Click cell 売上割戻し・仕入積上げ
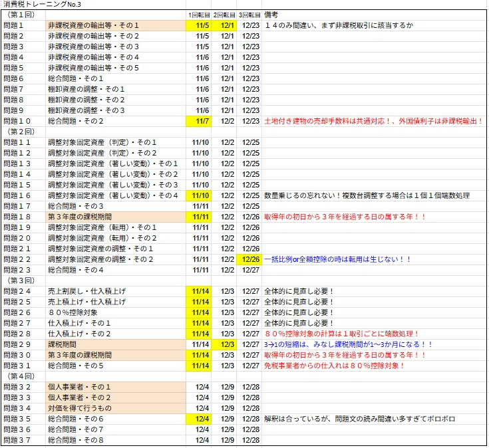 [x=116, y=291]
